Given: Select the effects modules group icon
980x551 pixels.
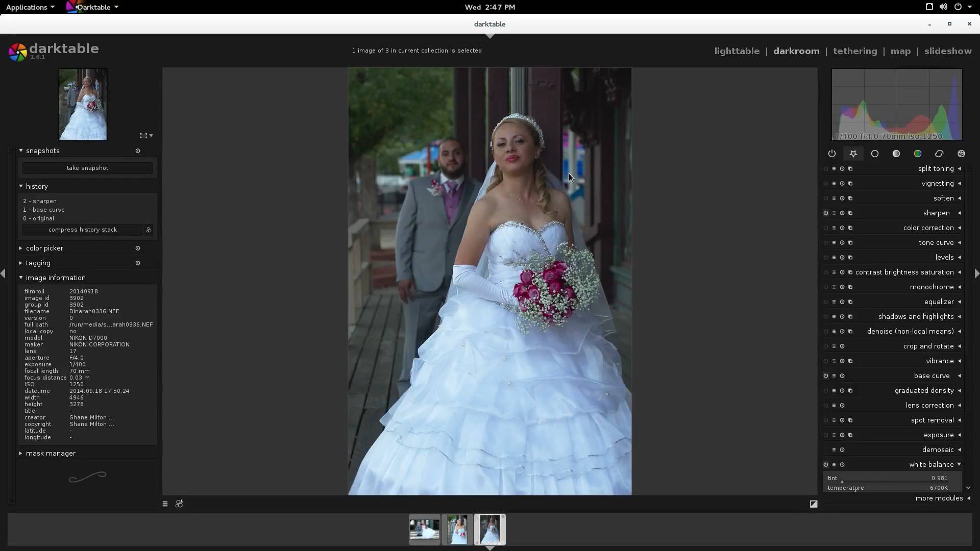Looking at the screenshot, I should [961, 154].
